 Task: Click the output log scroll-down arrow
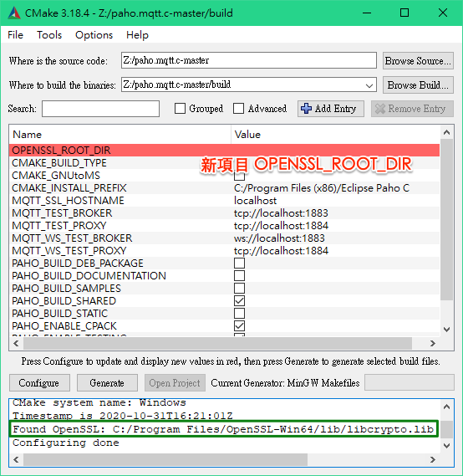click(446, 446)
